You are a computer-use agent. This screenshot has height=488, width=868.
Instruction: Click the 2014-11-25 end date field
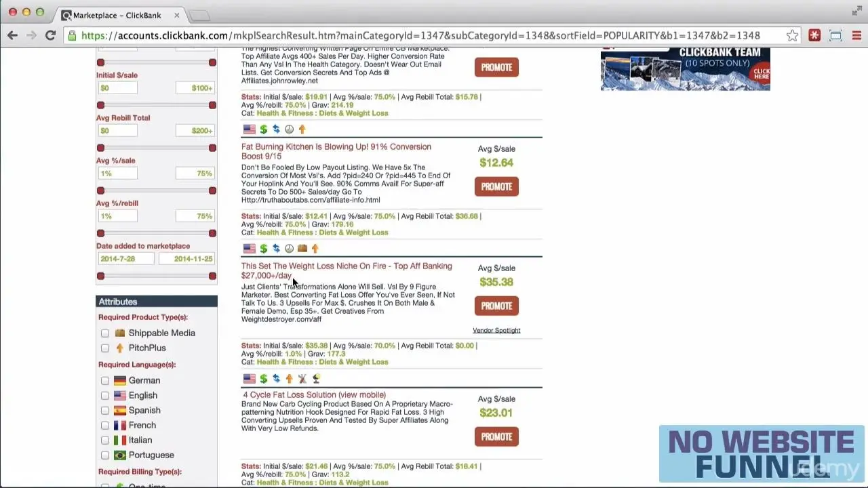click(x=186, y=259)
